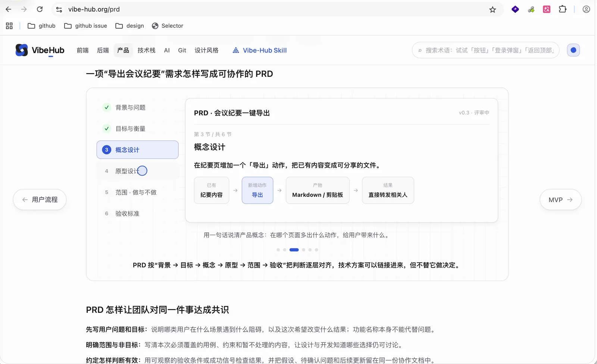
Task: Jump to the fifth carousel dot
Action: tap(310, 250)
